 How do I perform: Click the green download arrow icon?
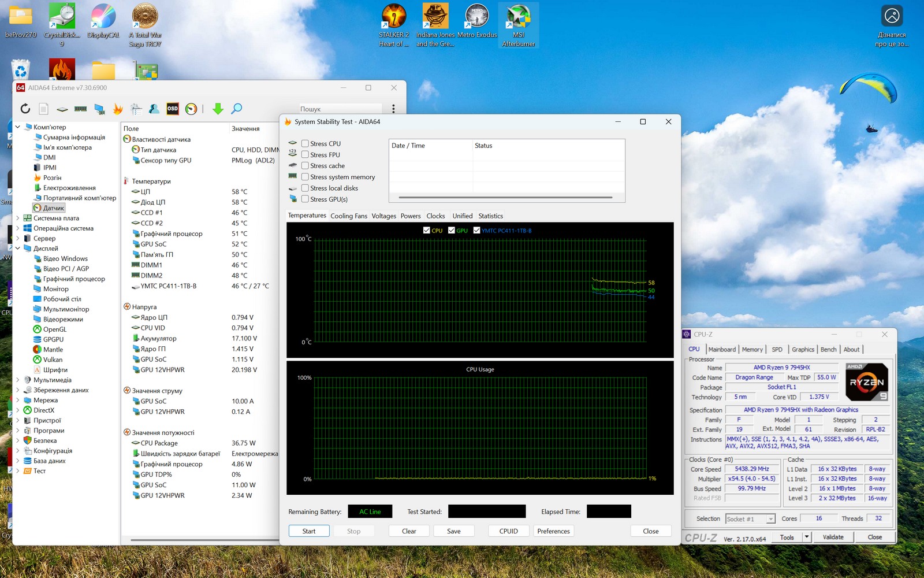pos(218,109)
